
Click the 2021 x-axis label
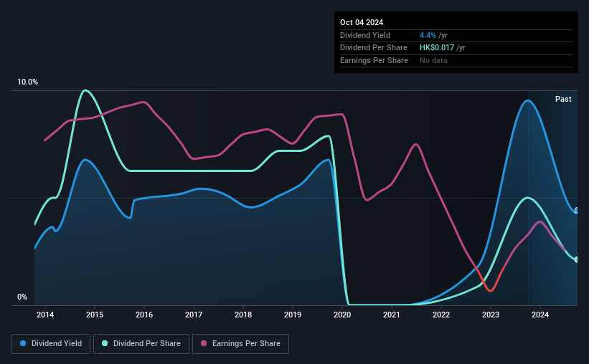click(x=392, y=315)
